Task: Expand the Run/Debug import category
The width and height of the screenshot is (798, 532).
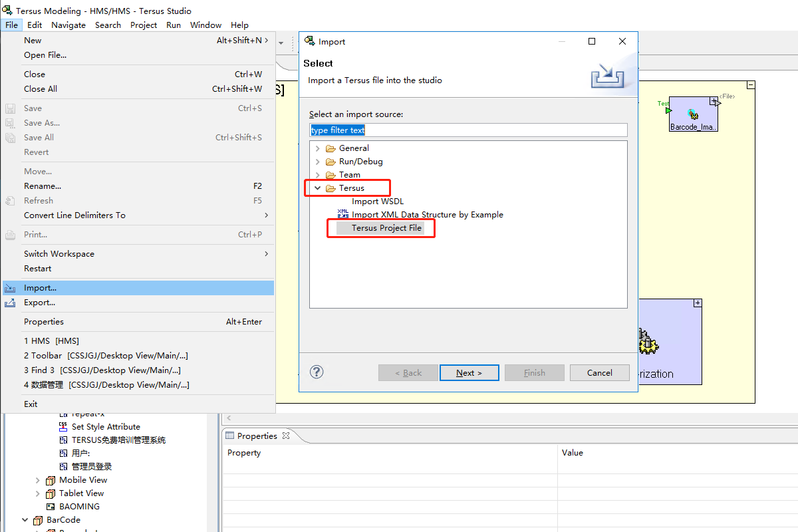Action: [317, 162]
